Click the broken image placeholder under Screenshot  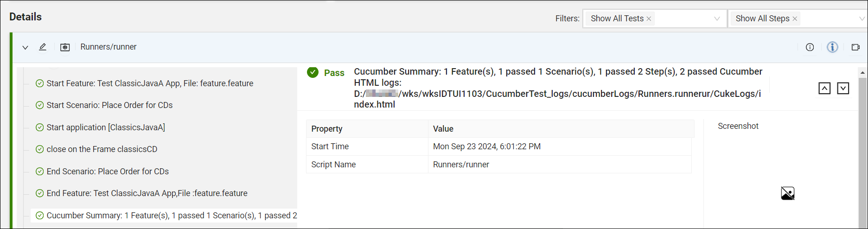click(787, 193)
